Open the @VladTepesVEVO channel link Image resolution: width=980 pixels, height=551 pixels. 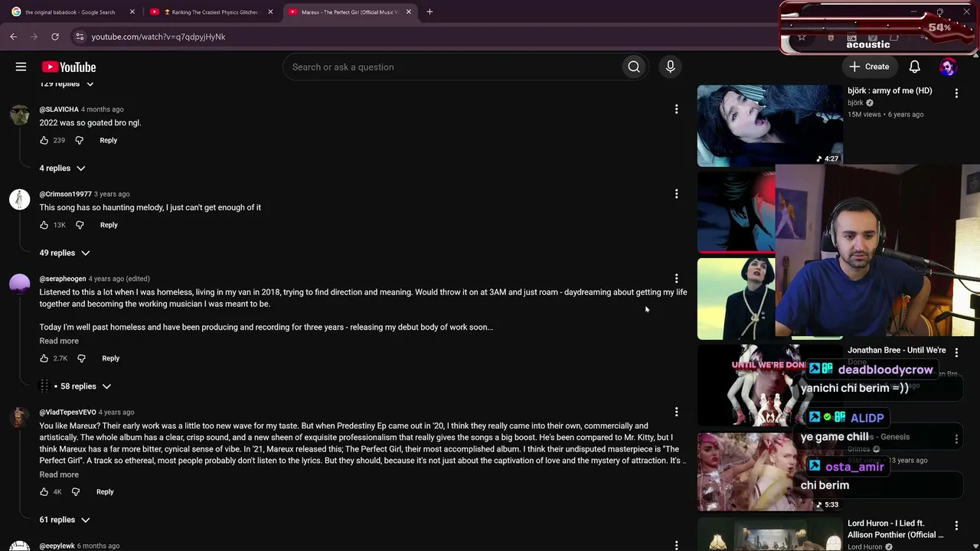click(x=68, y=412)
